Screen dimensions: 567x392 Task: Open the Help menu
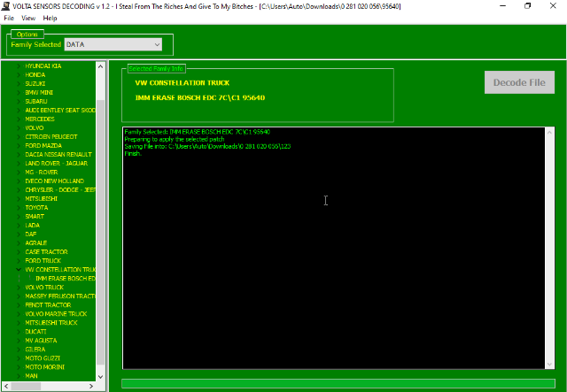coord(50,18)
